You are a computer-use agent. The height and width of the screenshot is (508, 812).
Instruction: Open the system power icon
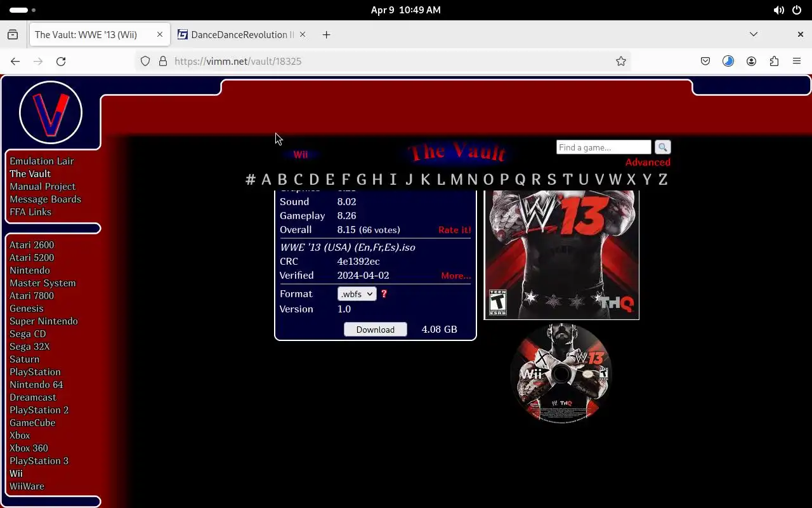click(796, 10)
